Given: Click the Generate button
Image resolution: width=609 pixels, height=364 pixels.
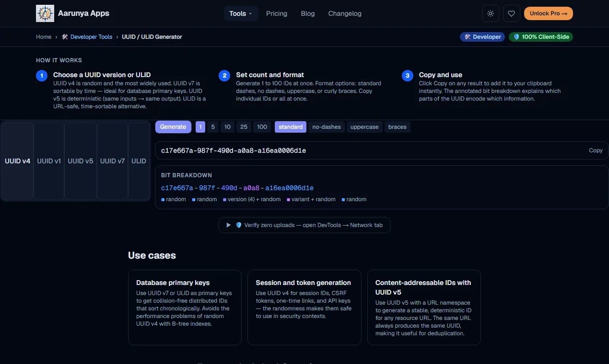Looking at the screenshot, I should click(173, 127).
